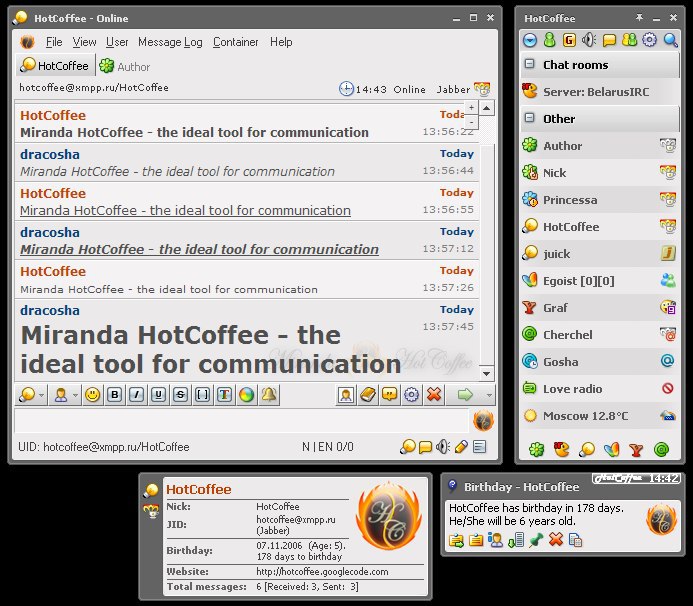The width and height of the screenshot is (693, 606).
Task: Click MSN butterfly status icon at list bottom
Action: (612, 450)
